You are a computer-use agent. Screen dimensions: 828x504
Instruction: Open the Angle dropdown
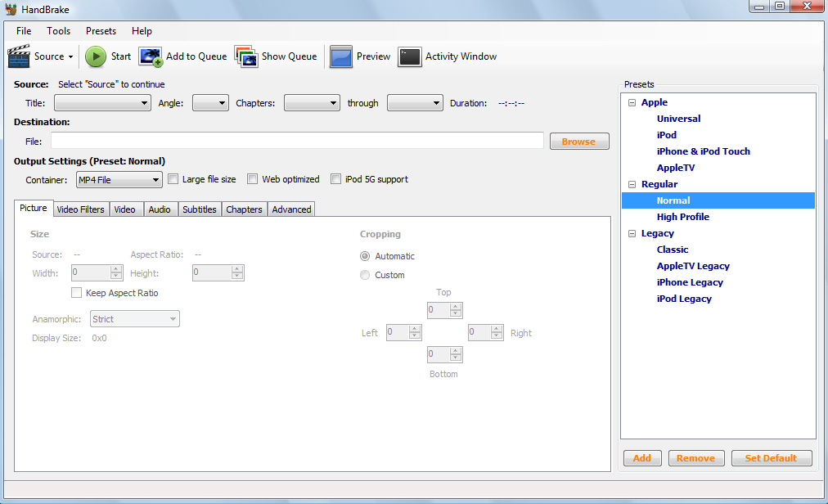pyautogui.click(x=210, y=103)
